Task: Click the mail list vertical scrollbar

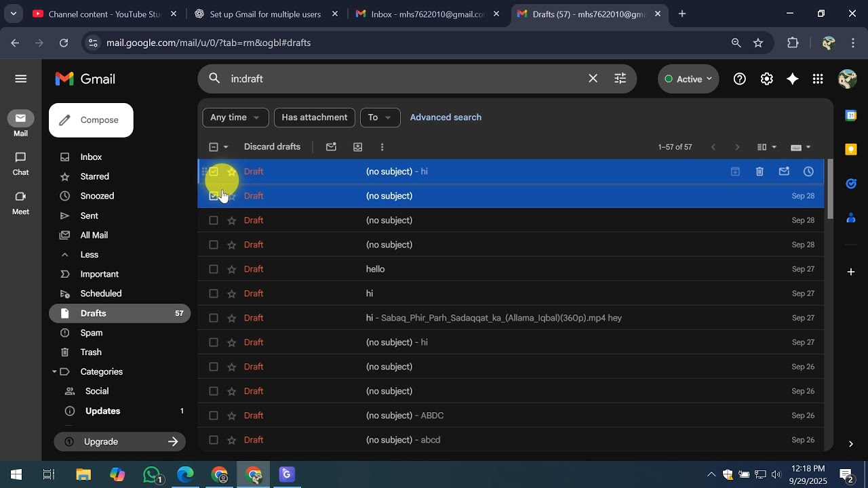Action: (x=829, y=190)
